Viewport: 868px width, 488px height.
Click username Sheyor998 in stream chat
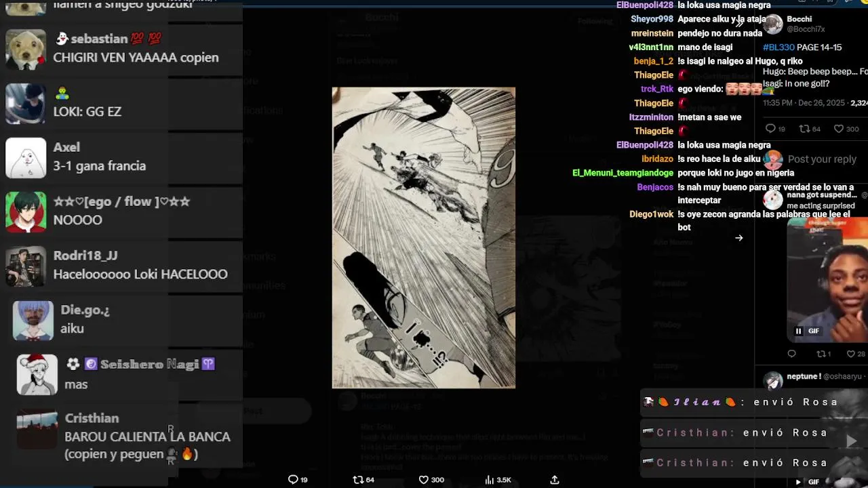[652, 20]
